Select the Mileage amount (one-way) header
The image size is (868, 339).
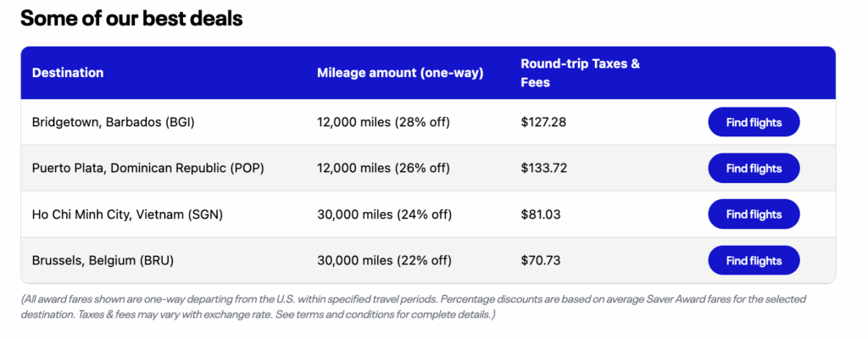point(399,73)
